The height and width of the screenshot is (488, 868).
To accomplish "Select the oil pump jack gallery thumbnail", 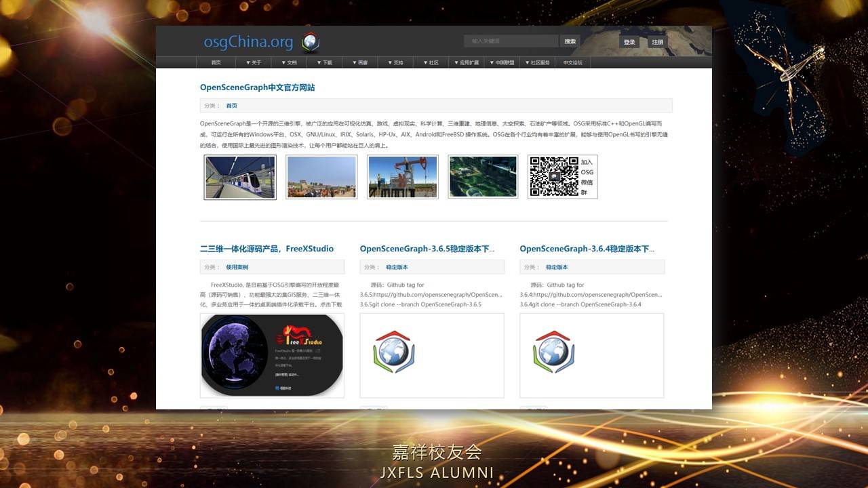I will pyautogui.click(x=403, y=177).
